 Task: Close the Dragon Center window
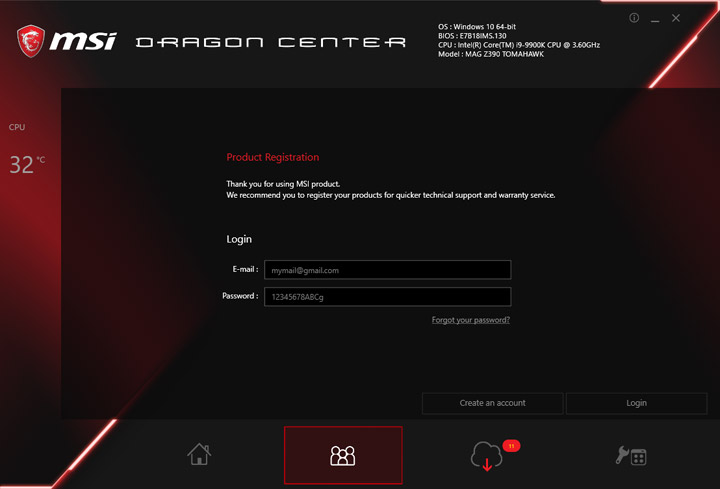pos(676,18)
